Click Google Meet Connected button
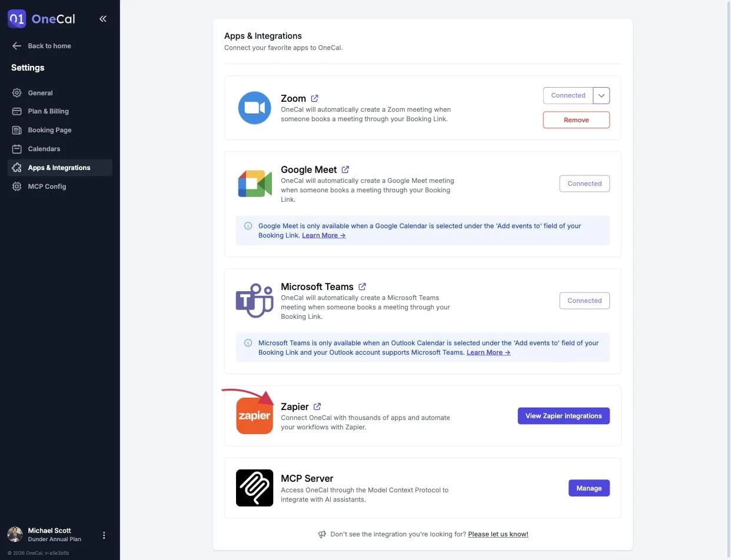The image size is (731, 560). point(584,184)
